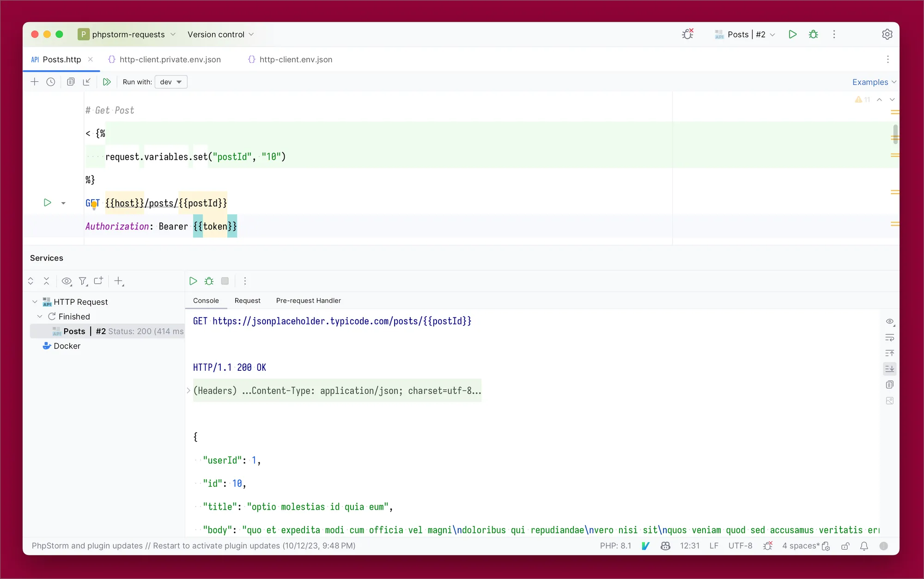Add service with plus icon
The image size is (924, 579).
119,281
